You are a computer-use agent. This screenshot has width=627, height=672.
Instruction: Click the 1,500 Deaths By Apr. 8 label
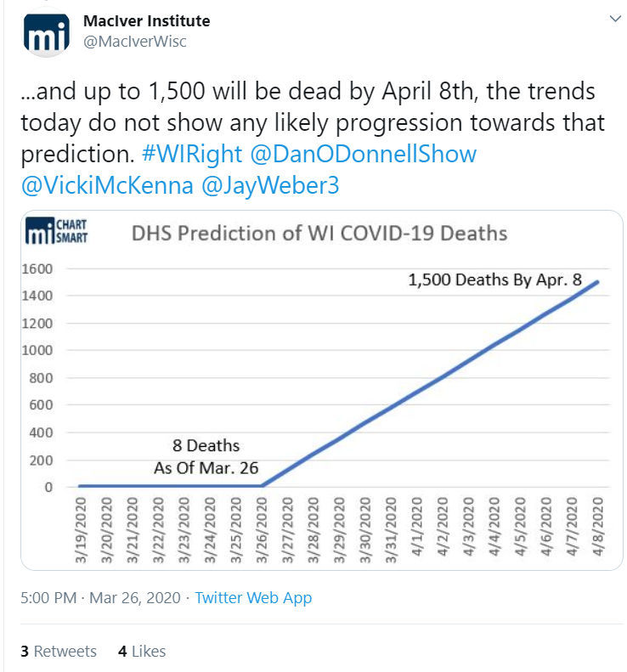coord(494,280)
